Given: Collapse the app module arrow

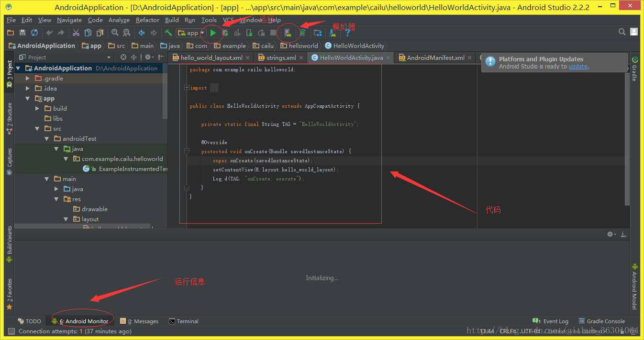Looking at the screenshot, I should (x=28, y=98).
